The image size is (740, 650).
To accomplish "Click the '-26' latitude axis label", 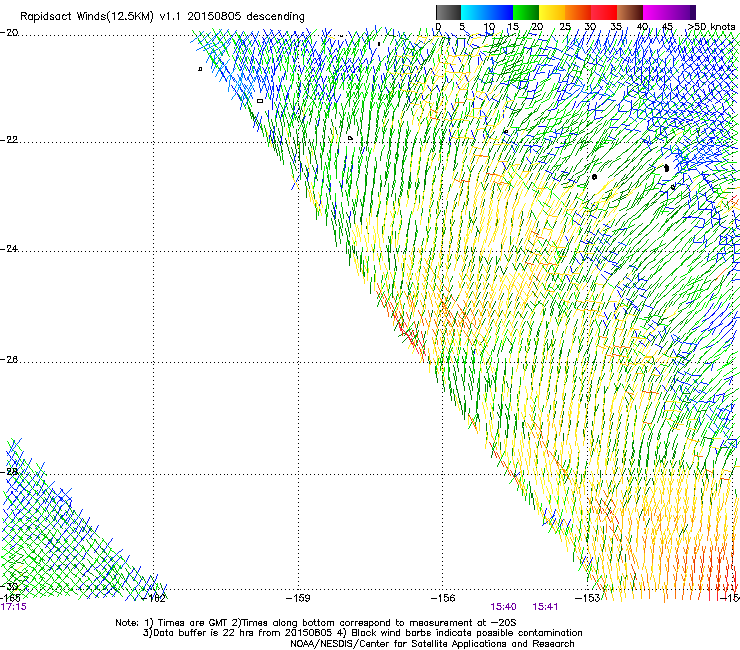I will tap(9, 360).
